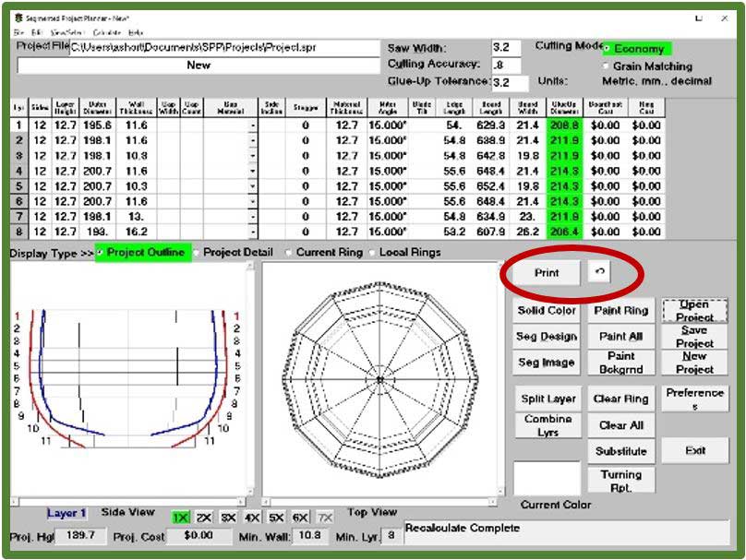Open Gap Material dropdown for layer 1
The image size is (746, 560).
pos(254,126)
